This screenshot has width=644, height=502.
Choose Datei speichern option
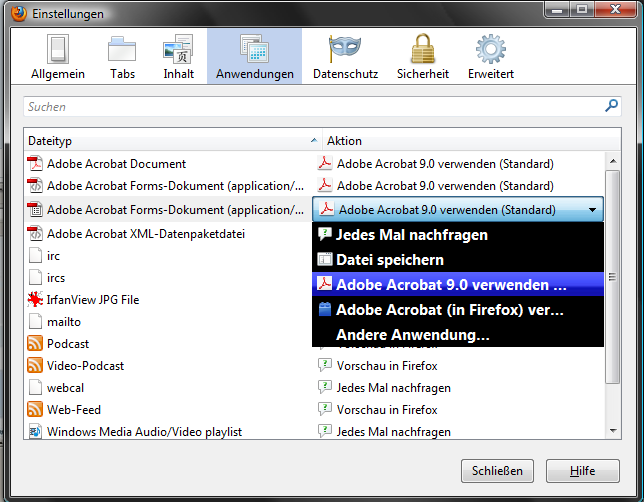pos(458,260)
